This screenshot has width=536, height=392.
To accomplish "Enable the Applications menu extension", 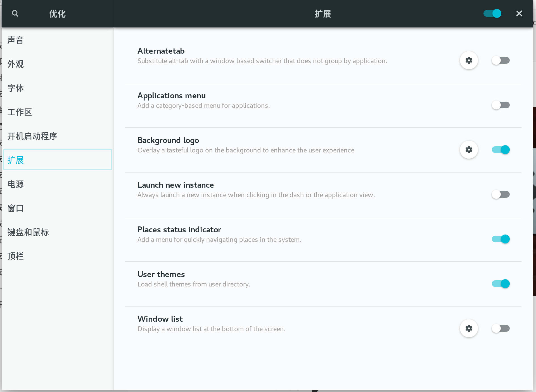I will click(x=501, y=105).
